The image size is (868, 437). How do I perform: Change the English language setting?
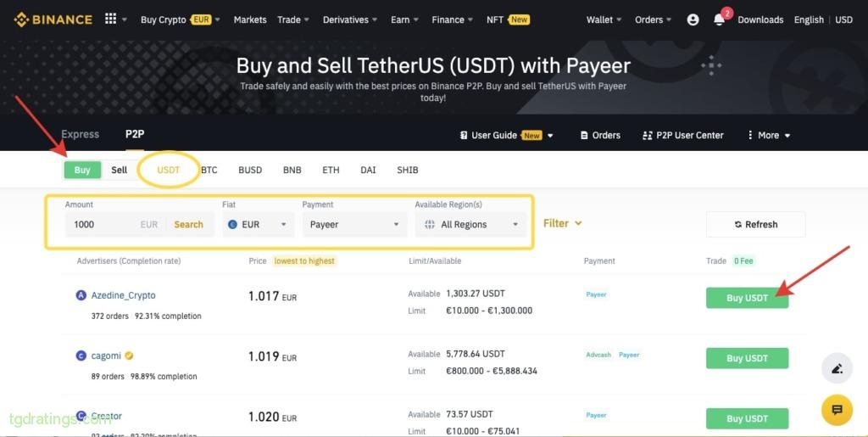tap(809, 20)
